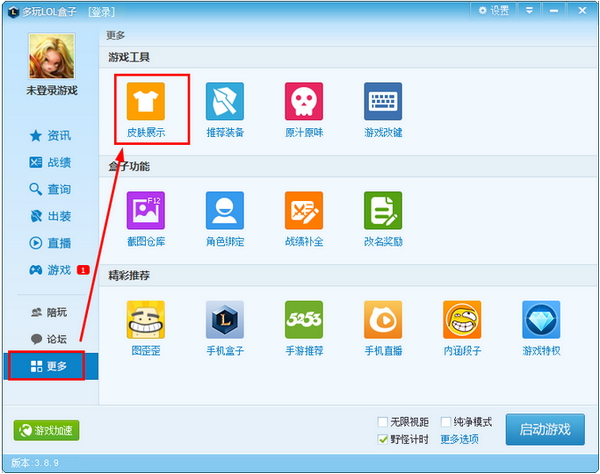Click the user avatar picture
The image size is (600, 474).
(52, 56)
